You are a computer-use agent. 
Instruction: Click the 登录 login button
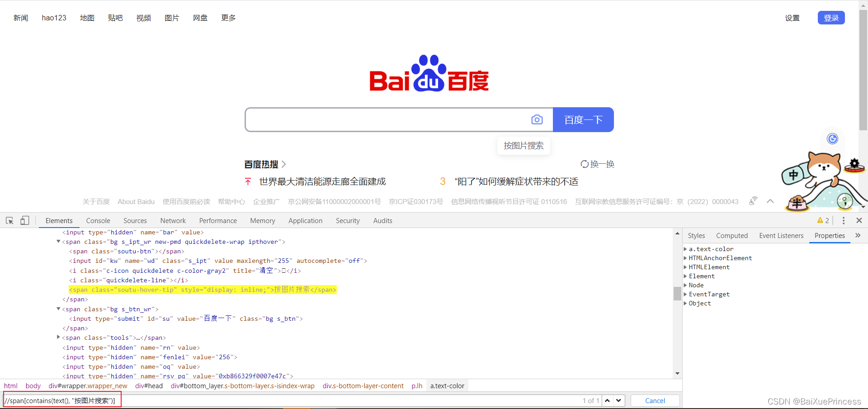(x=831, y=18)
